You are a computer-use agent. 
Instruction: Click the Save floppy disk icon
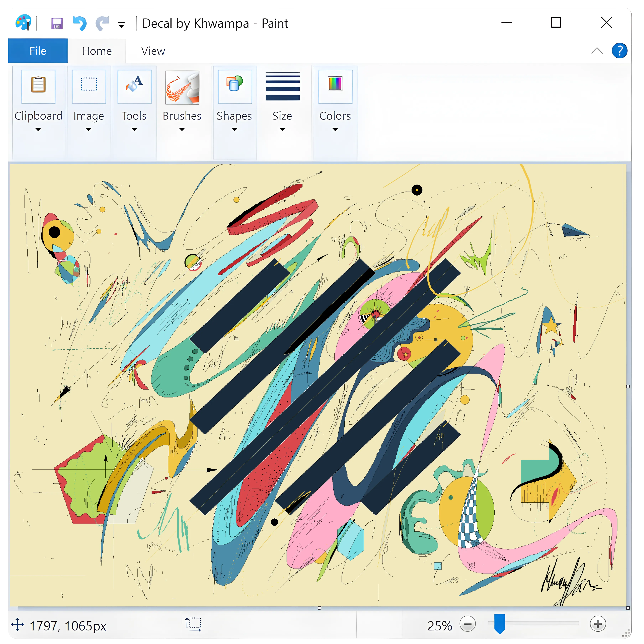pos(57,24)
